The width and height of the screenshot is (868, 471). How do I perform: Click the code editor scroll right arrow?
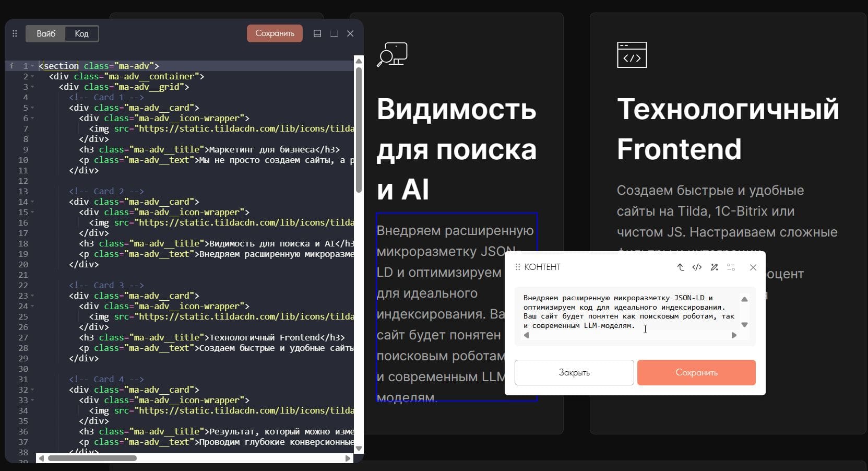[x=348, y=458]
